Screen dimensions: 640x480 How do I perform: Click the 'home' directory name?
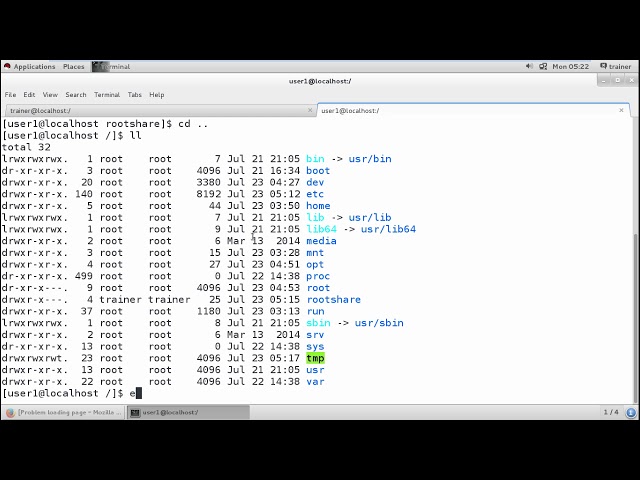[318, 206]
